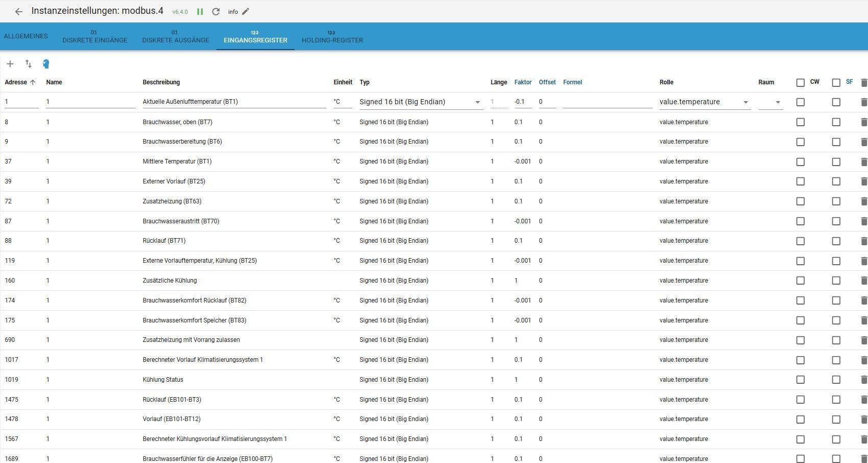Select 'Berechneter Kühlungsvorlauf Klimatisierungssystem 1' description
868x463 pixels.
click(x=215, y=439)
